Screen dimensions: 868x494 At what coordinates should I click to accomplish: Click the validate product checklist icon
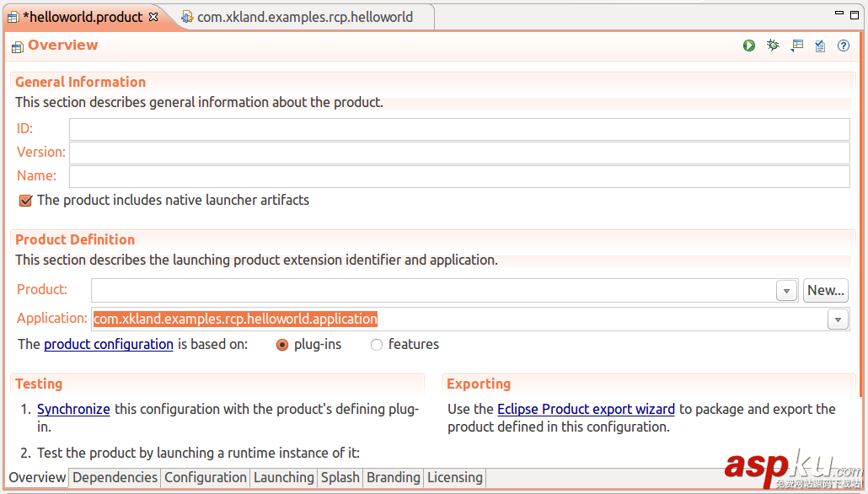820,46
